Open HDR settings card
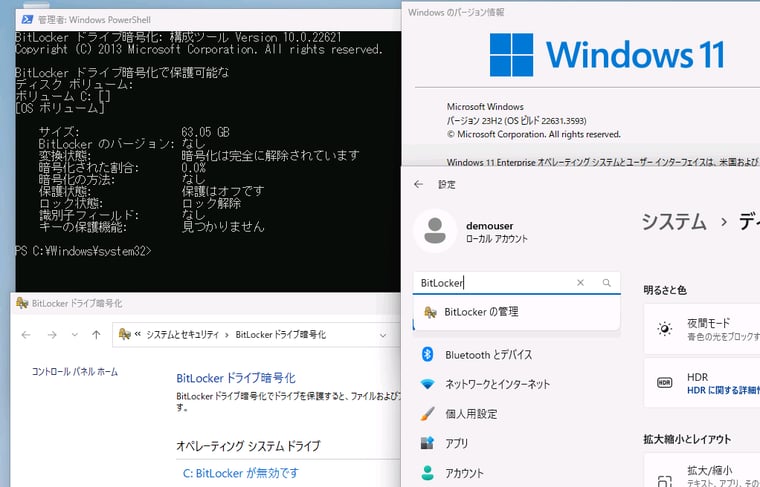Image resolution: width=760 pixels, height=487 pixels. pyautogui.click(x=702, y=383)
